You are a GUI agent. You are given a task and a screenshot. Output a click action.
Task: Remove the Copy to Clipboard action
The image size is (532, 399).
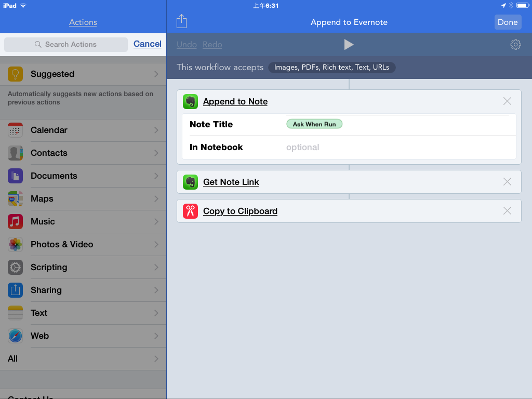[x=507, y=211]
